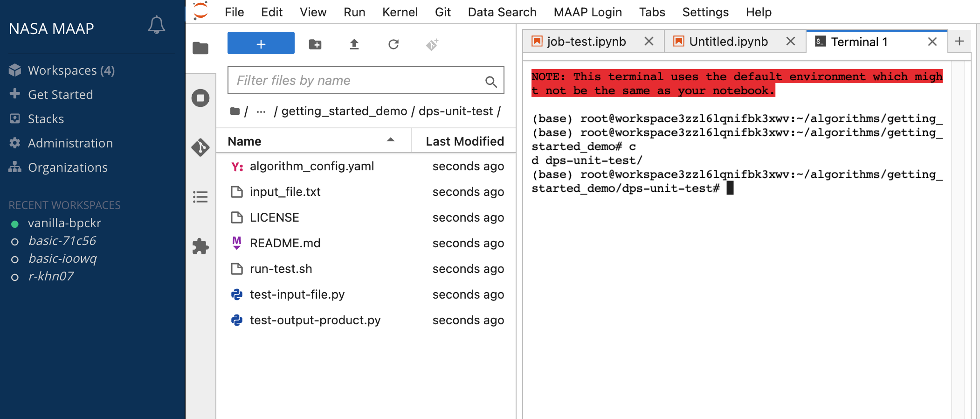Select the test-output-product.py file
This screenshot has width=980, height=419.
[x=366, y=320]
